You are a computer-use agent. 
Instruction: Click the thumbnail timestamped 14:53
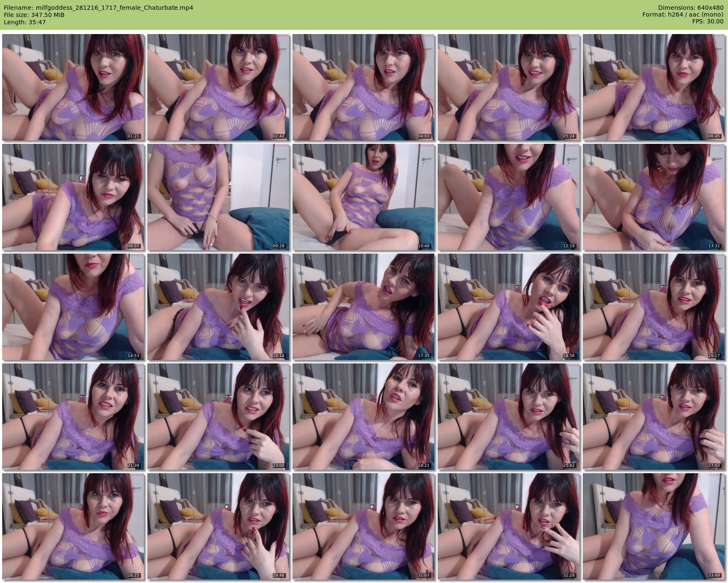(73, 307)
